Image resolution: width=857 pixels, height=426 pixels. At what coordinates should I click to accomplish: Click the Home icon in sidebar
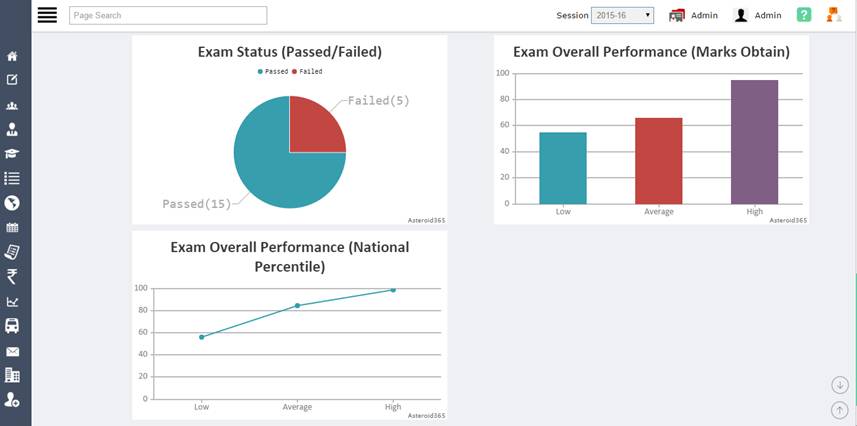click(x=12, y=56)
